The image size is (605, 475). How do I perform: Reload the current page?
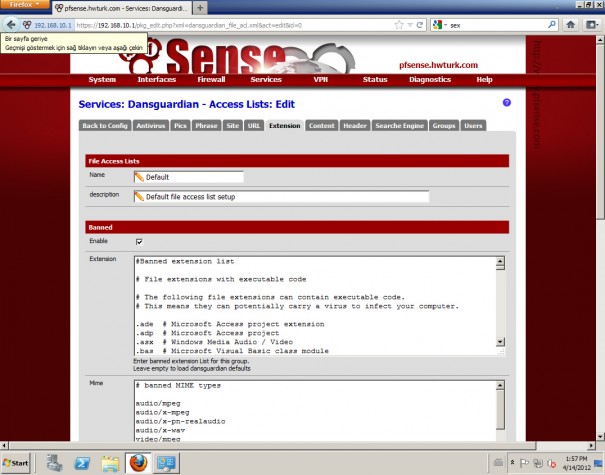point(419,25)
